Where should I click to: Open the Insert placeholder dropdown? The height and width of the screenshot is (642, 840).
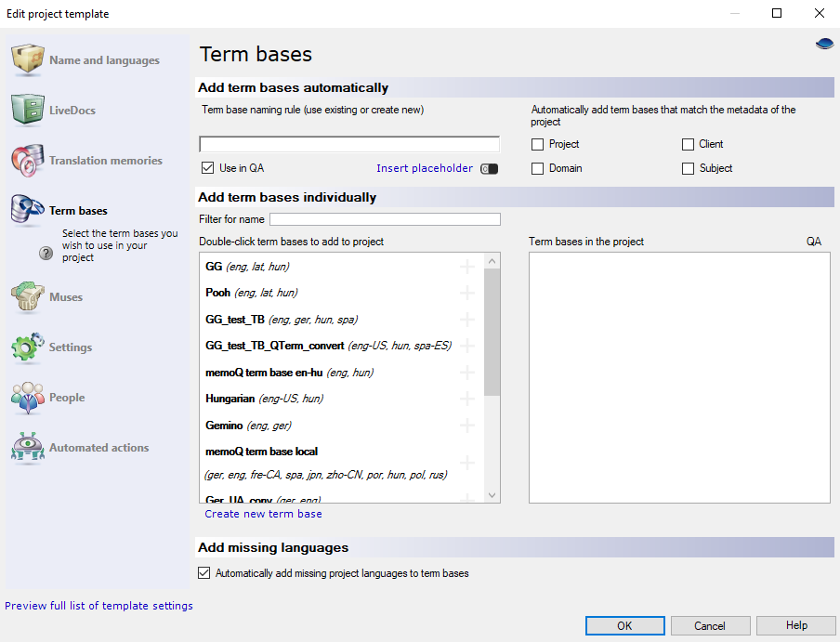[489, 168]
